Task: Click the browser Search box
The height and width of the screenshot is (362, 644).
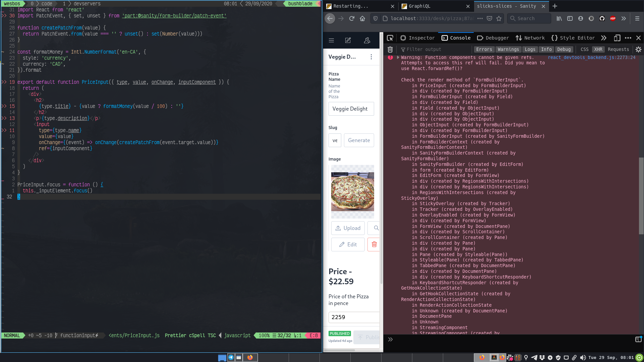Action: pos(529,18)
